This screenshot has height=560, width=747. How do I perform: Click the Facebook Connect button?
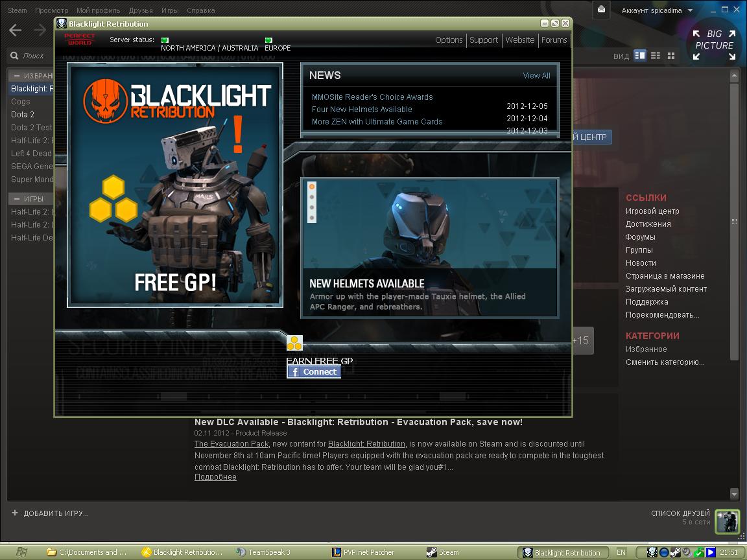(314, 372)
